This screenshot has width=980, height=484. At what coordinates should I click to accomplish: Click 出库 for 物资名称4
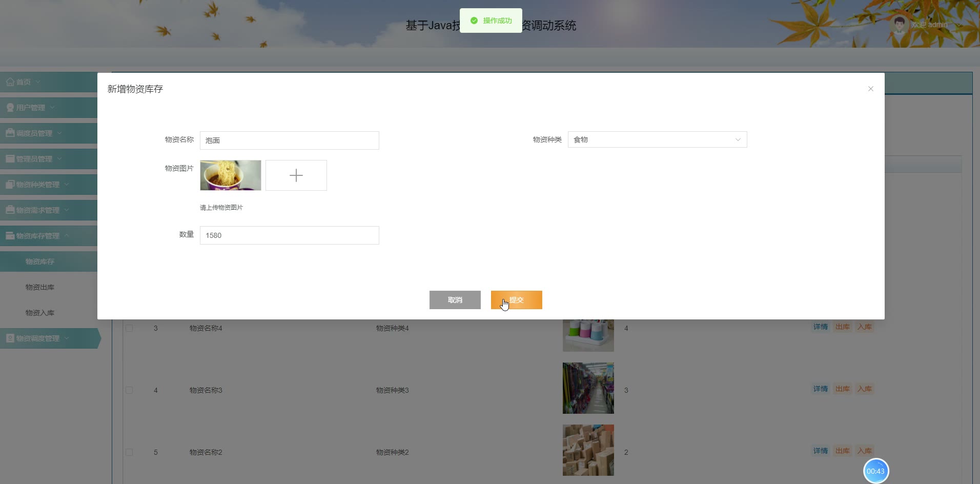click(x=843, y=327)
